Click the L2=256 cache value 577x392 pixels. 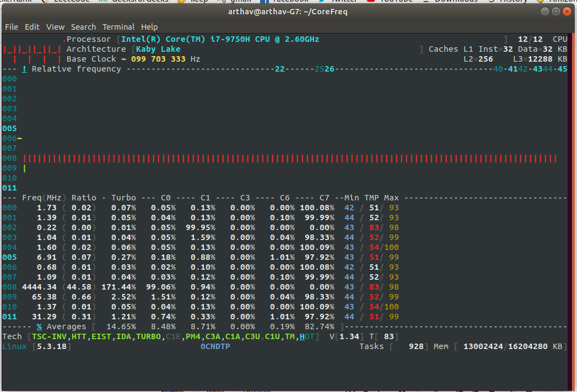coord(478,59)
